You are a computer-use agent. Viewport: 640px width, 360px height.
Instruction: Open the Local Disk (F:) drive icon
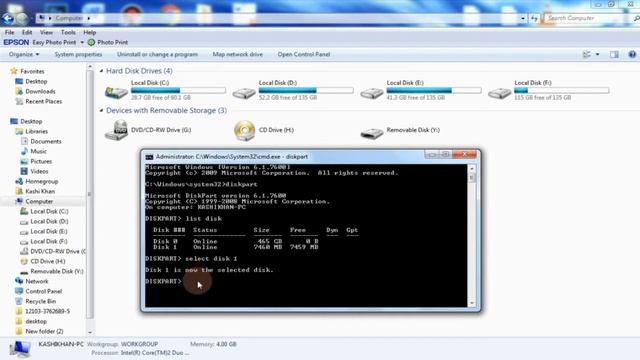[x=499, y=93]
